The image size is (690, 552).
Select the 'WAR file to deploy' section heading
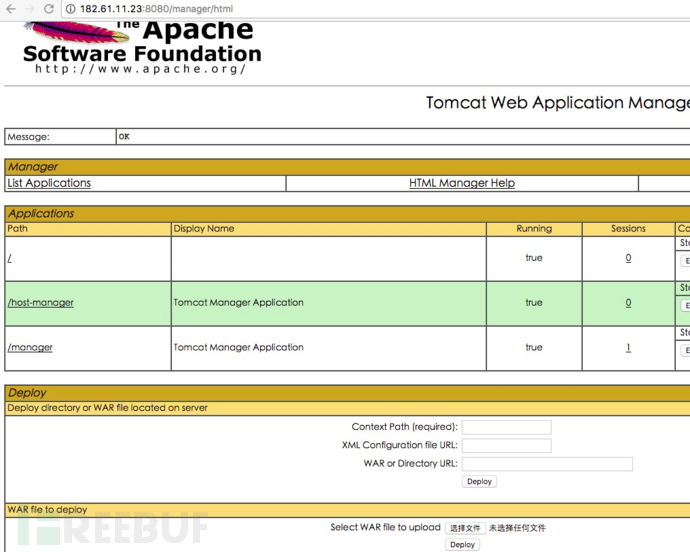click(x=47, y=510)
